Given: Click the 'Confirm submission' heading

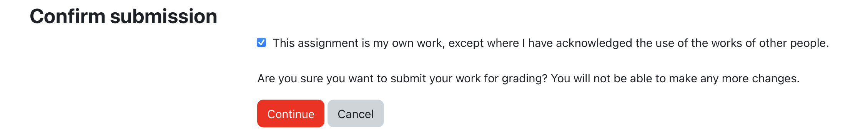Looking at the screenshot, I should [123, 16].
